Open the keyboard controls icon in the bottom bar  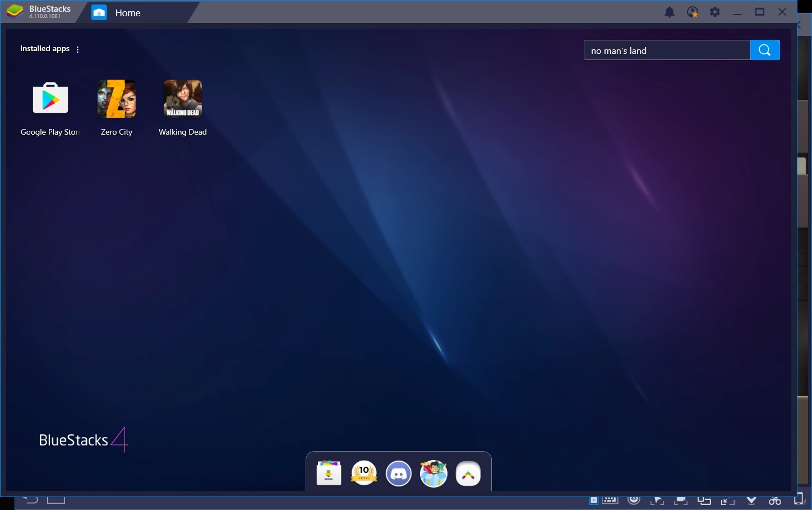pos(610,500)
